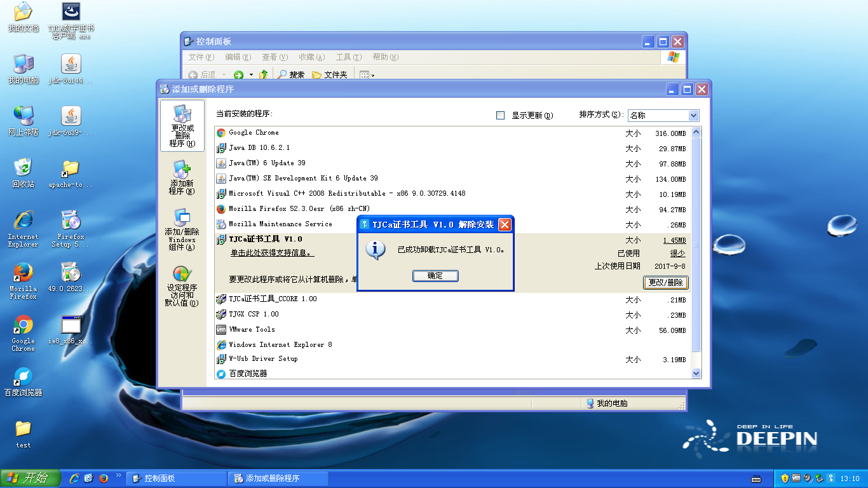Image resolution: width=868 pixels, height=488 pixels.
Task: Click 搜索 toolbar button in 控制面板
Action: coord(292,75)
